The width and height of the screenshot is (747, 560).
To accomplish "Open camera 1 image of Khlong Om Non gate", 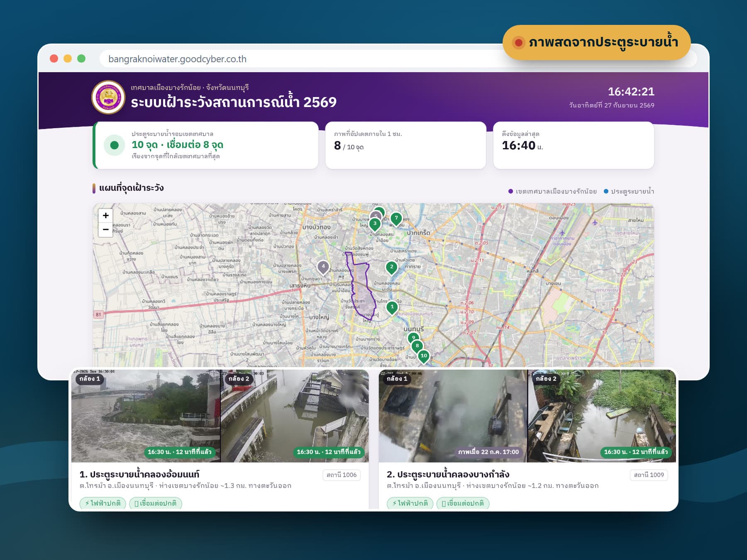I will [x=146, y=416].
